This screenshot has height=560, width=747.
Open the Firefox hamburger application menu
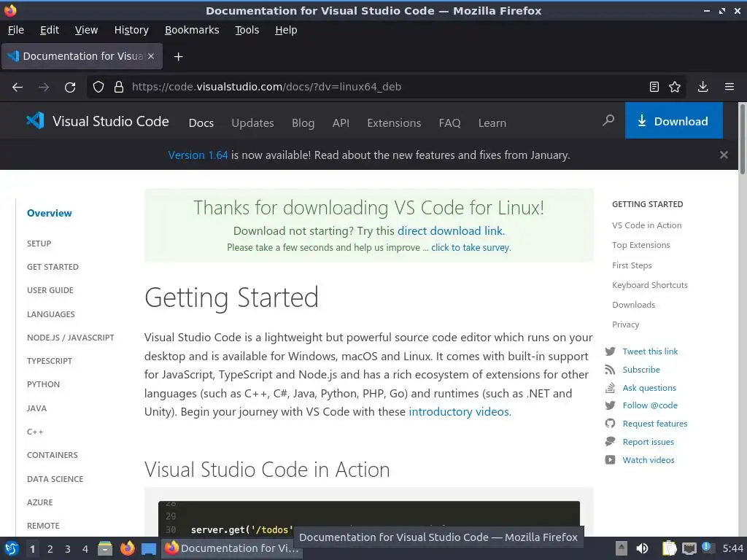729,87
